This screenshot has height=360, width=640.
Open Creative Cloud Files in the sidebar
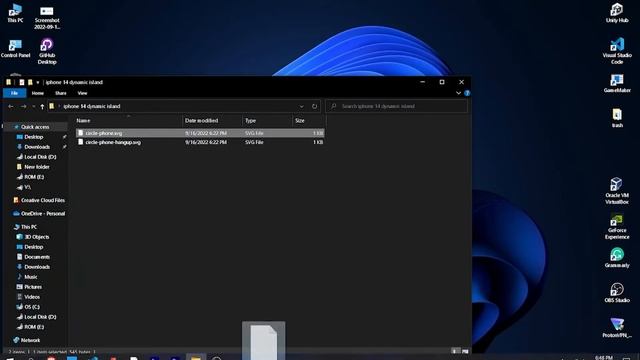(42, 200)
